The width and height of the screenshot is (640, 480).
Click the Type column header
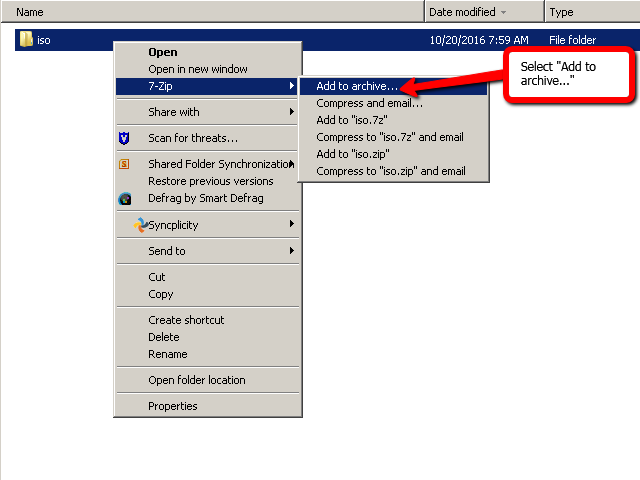590,12
